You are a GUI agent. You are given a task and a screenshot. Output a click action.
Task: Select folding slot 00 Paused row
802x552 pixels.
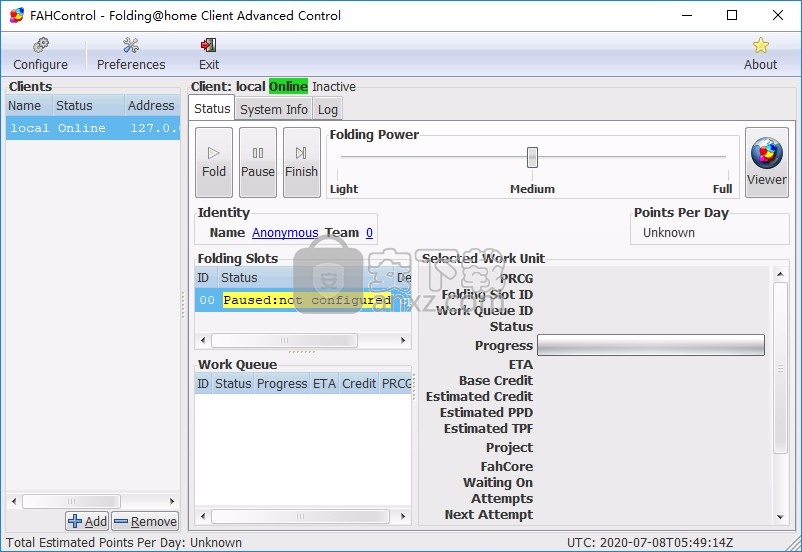(x=303, y=300)
